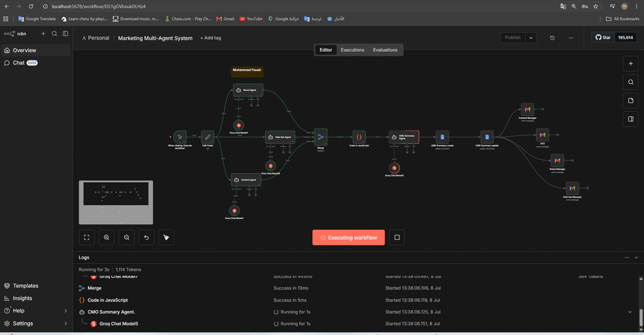Zoom in on the workflow canvas
Screen dimensions: 644x335
pyautogui.click(x=106, y=237)
